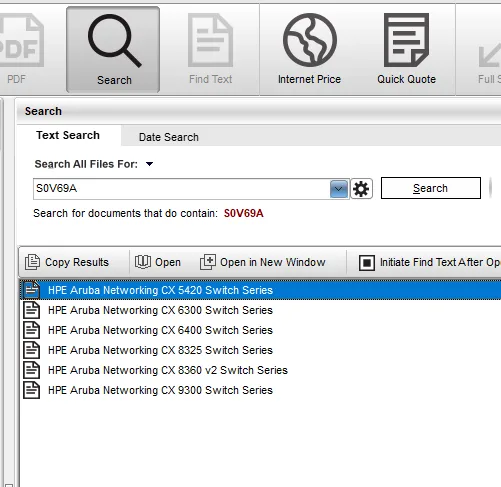Click document icon for CX 6300 result
The height and width of the screenshot is (487, 501).
[32, 310]
